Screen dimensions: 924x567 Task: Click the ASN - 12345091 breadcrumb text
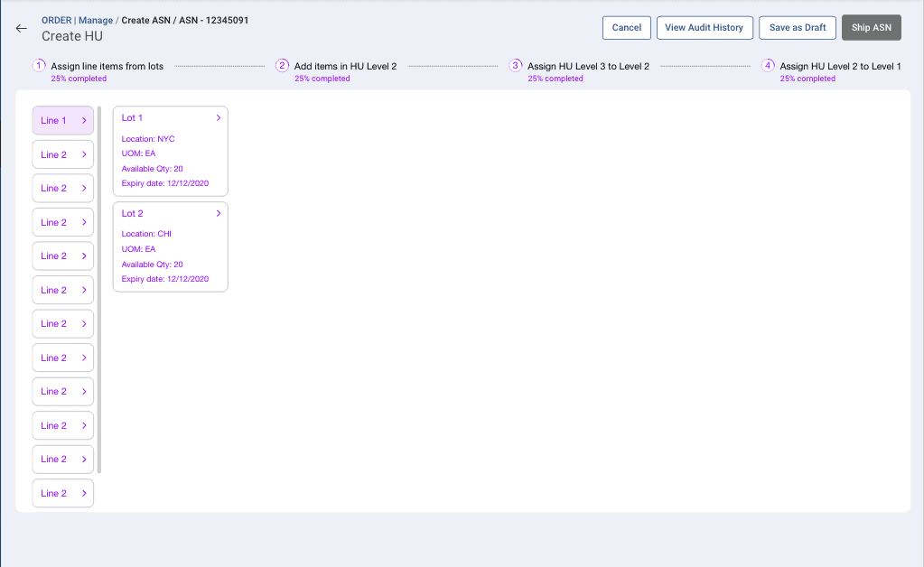pos(214,20)
